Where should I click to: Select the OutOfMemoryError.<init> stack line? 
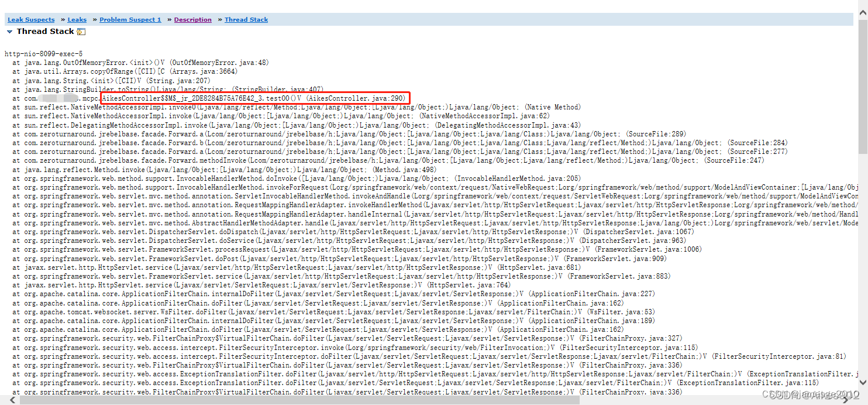pyautogui.click(x=140, y=63)
